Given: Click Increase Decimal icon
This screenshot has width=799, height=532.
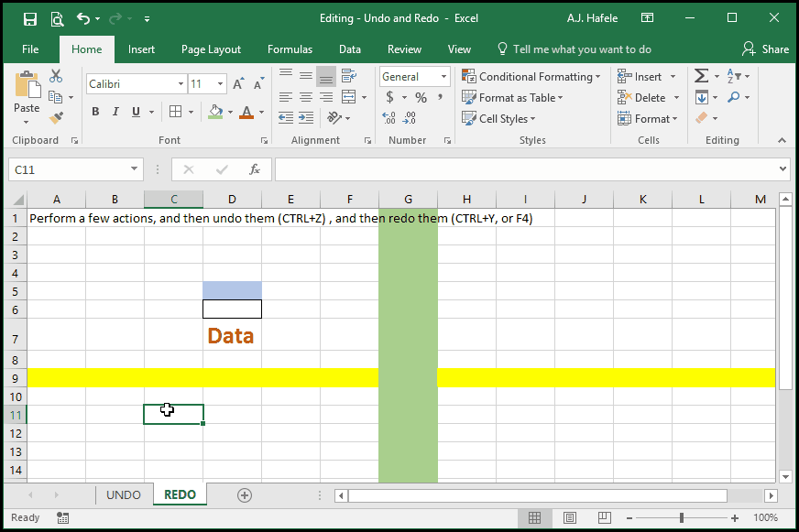Looking at the screenshot, I should [389, 118].
